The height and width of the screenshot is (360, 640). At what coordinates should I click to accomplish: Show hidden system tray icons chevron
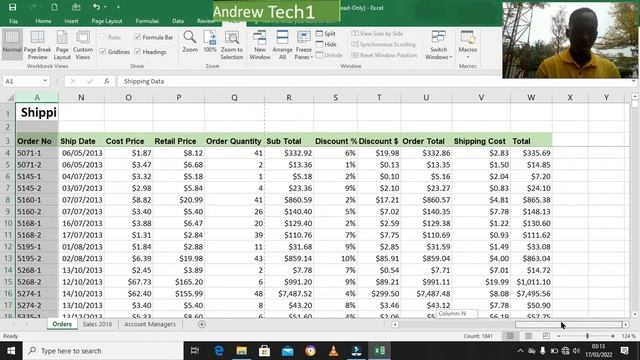(520, 351)
